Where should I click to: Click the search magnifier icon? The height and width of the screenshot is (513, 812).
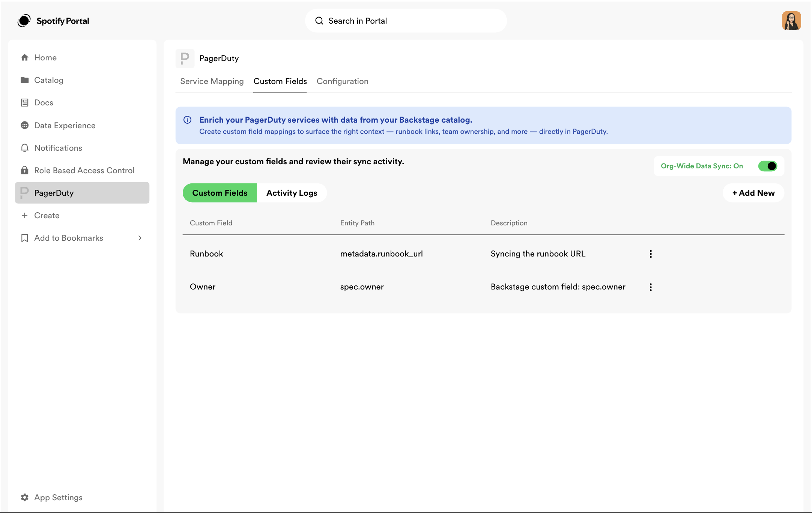click(x=319, y=21)
